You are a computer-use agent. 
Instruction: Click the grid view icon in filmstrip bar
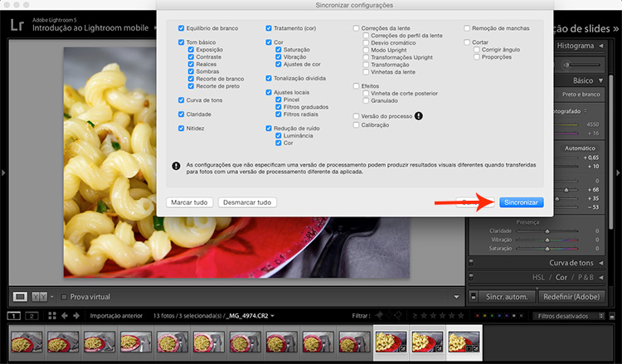(53, 316)
